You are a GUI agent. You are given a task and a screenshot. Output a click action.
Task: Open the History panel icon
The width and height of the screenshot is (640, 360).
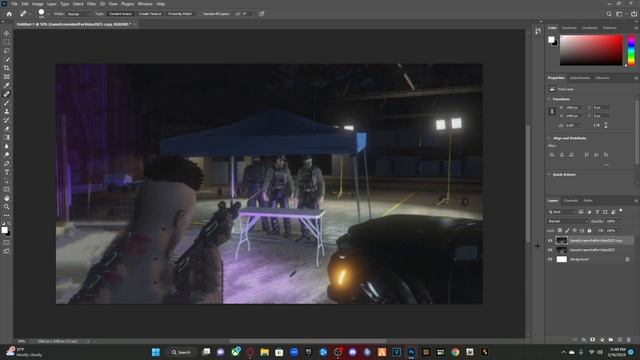tap(538, 31)
